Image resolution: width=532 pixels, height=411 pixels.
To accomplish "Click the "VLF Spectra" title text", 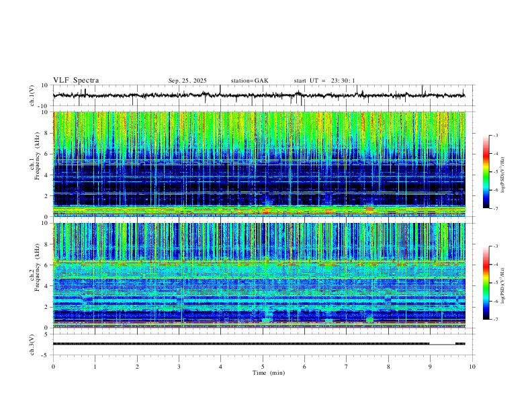I will [76, 80].
